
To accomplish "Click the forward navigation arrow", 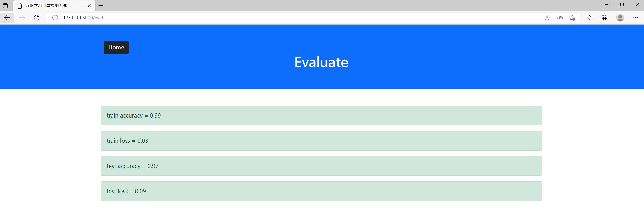I will (22, 18).
